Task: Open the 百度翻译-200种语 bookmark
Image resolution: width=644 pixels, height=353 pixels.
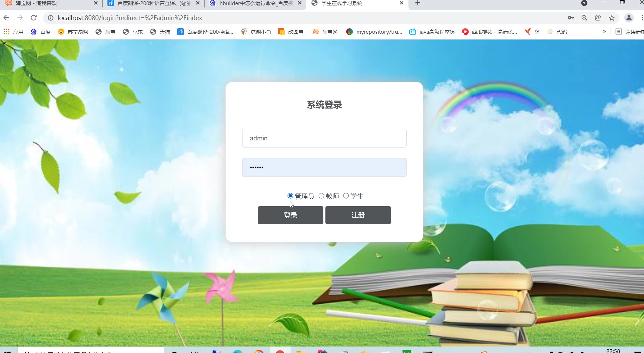Action: 205,32
